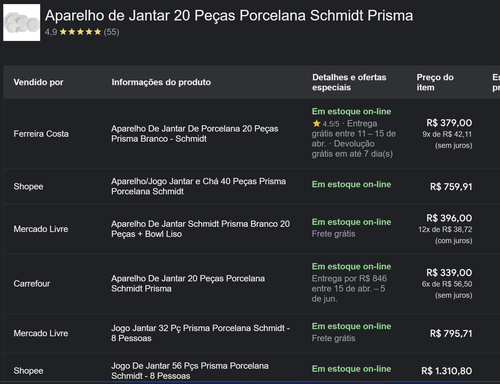The height and width of the screenshot is (384, 500).
Task: Click 'Em estoque on-line' in Ferreira Costa row
Action: [x=351, y=111]
